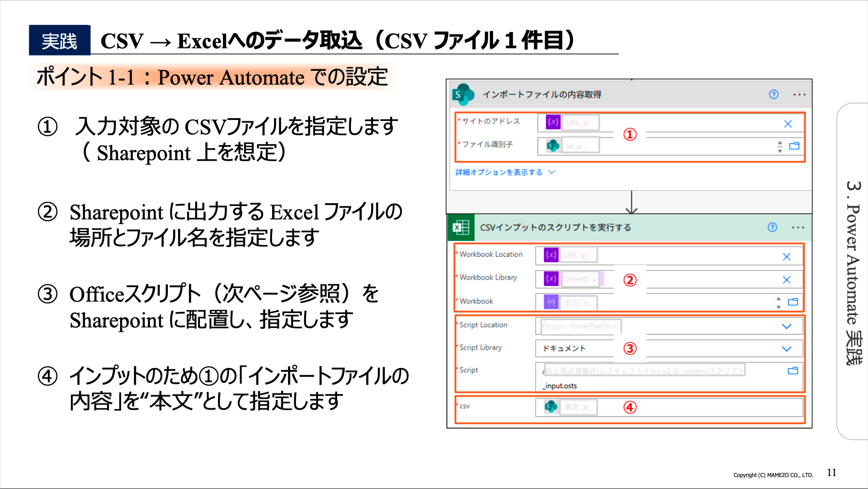Clear the Workbook Location field with the X button
The image size is (868, 489).
786,256
